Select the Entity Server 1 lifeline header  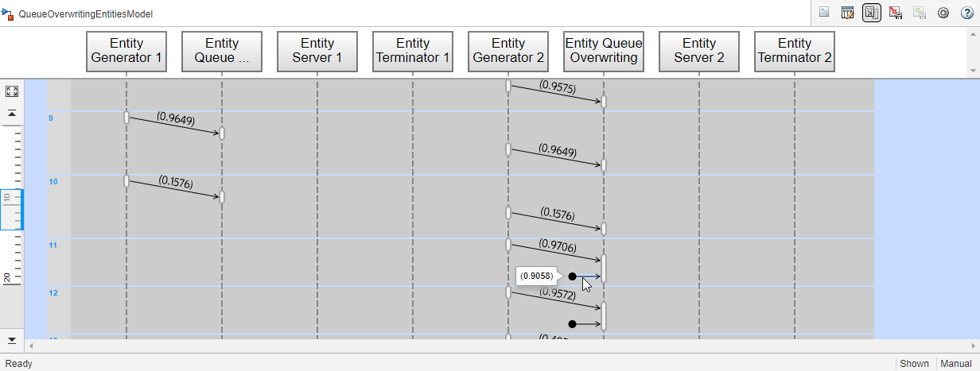click(x=317, y=51)
